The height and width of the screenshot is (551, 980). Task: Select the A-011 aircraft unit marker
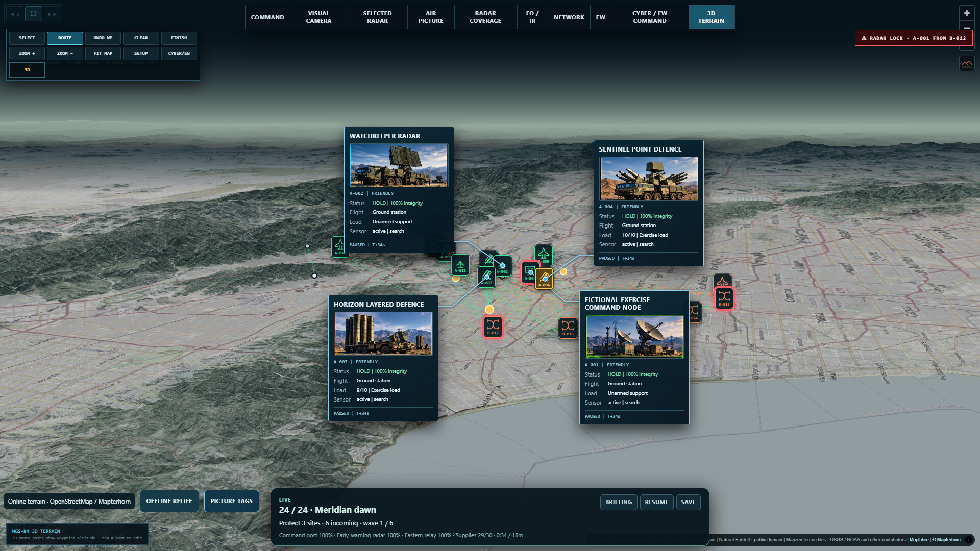click(460, 265)
